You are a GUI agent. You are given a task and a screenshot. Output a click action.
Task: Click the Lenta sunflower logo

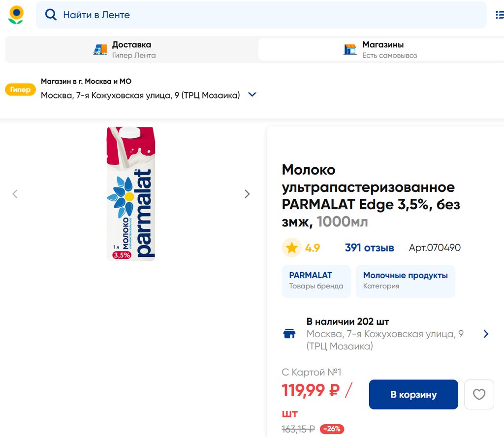tap(16, 15)
